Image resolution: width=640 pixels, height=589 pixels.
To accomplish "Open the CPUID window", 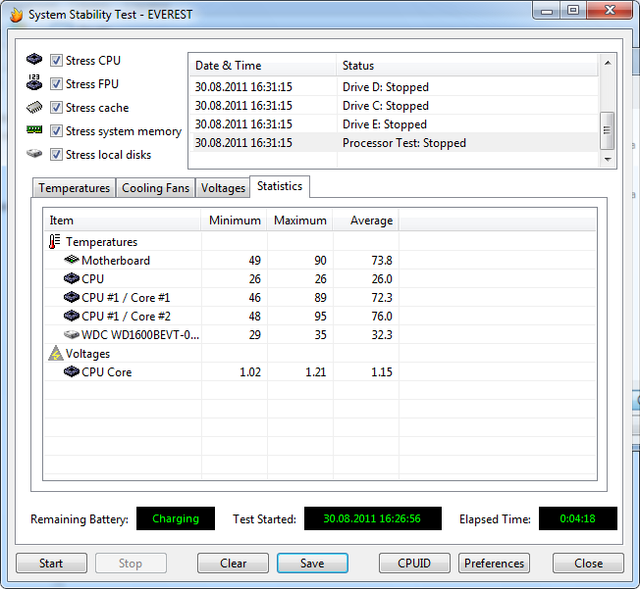I will point(414,563).
